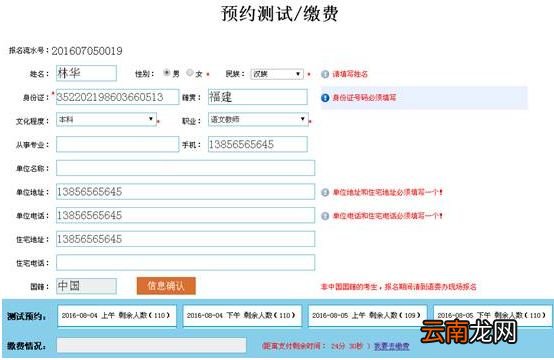Viewport: 554px width, 360px height.
Task: Click the red 请填写姓名 hint text
Action: [350, 74]
